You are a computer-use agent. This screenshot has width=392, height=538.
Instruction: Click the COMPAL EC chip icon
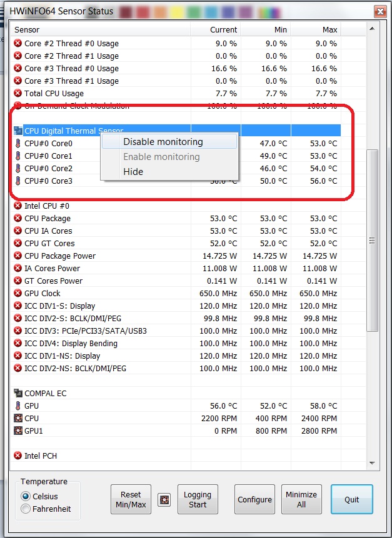[x=18, y=393]
